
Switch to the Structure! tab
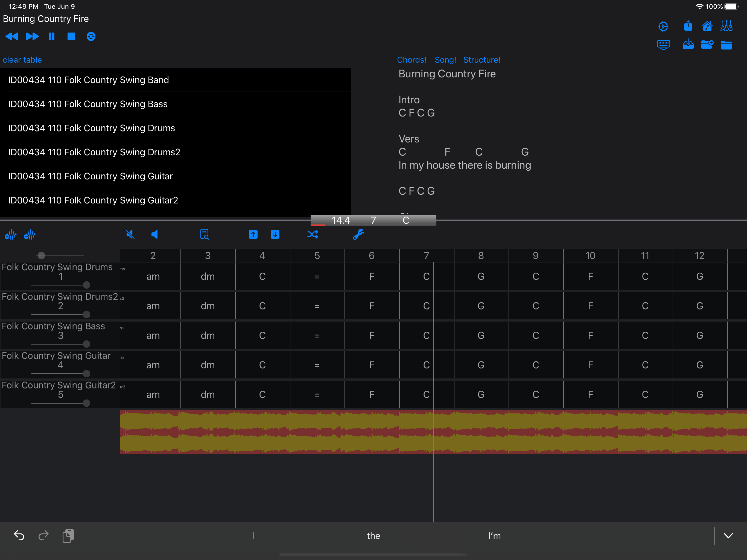pyautogui.click(x=482, y=60)
